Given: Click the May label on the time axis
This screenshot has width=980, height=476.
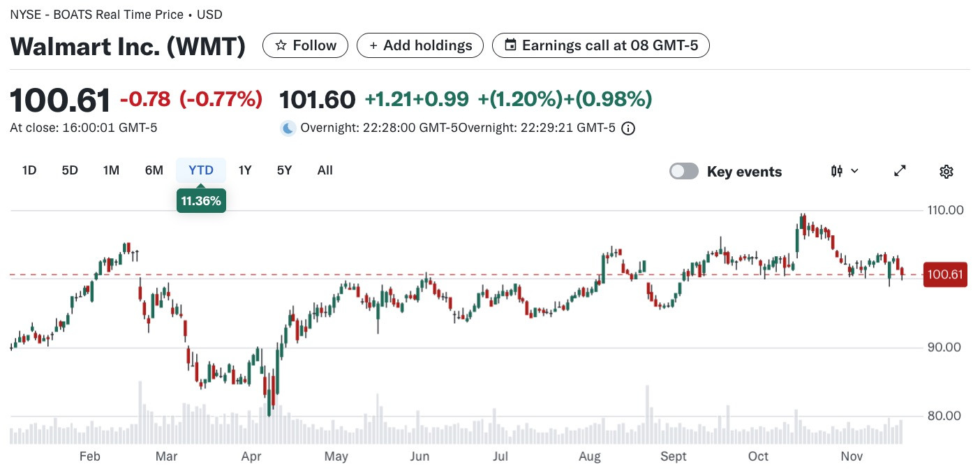Looking at the screenshot, I should [x=336, y=456].
